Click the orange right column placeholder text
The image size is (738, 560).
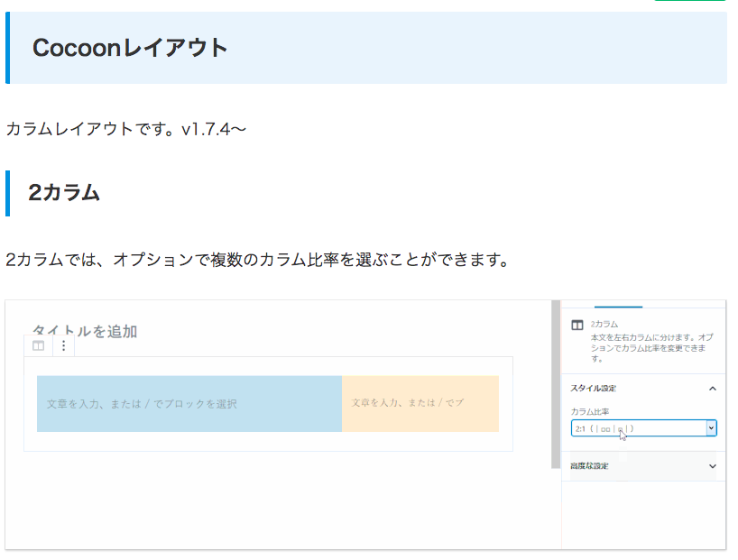point(408,402)
